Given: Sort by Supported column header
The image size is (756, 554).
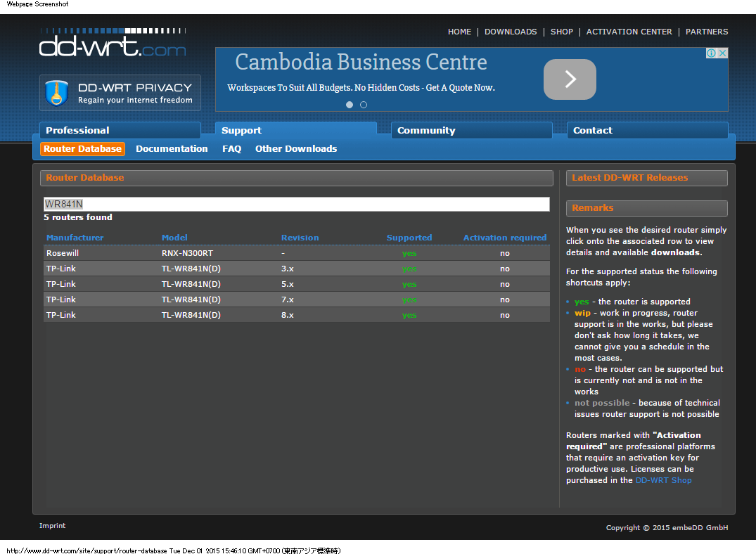Looking at the screenshot, I should pos(409,238).
